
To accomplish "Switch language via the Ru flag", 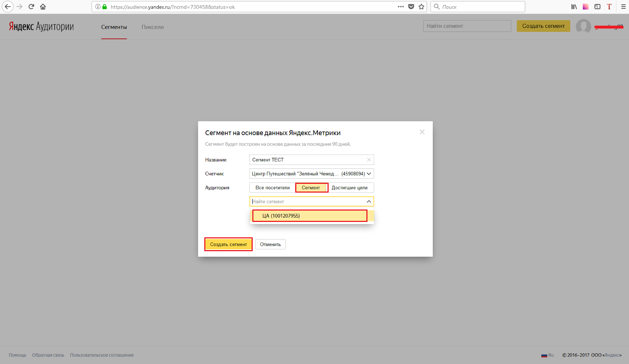I will pyautogui.click(x=547, y=355).
